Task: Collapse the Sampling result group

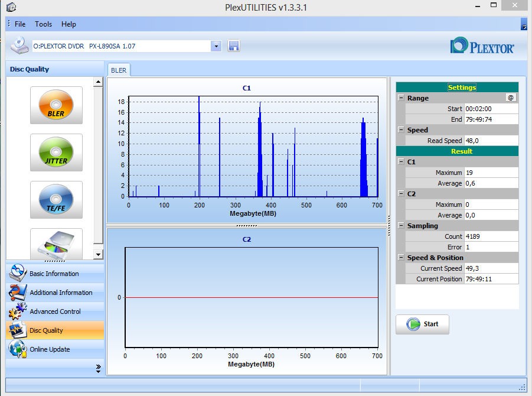Action: click(401, 226)
